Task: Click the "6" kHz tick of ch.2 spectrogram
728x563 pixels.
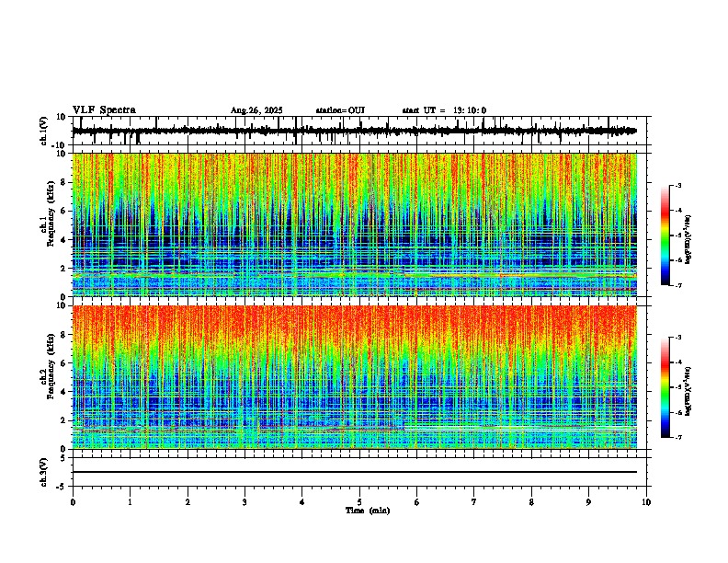Action: tap(63, 363)
